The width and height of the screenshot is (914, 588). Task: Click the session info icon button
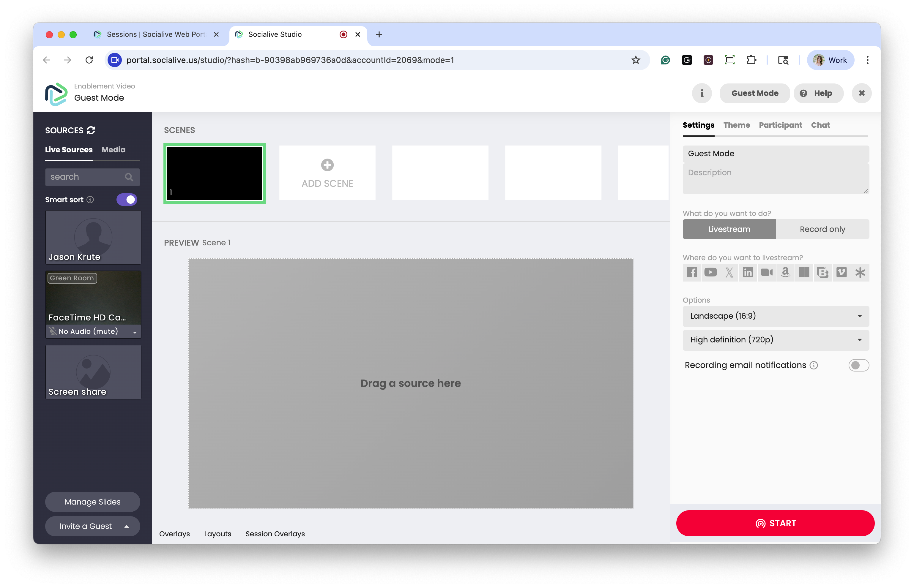(702, 93)
